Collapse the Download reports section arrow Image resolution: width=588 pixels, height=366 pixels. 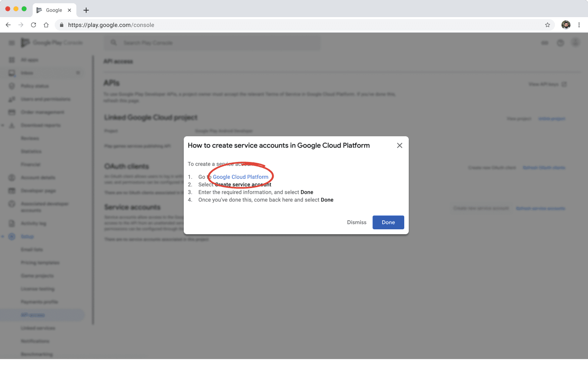point(3,125)
